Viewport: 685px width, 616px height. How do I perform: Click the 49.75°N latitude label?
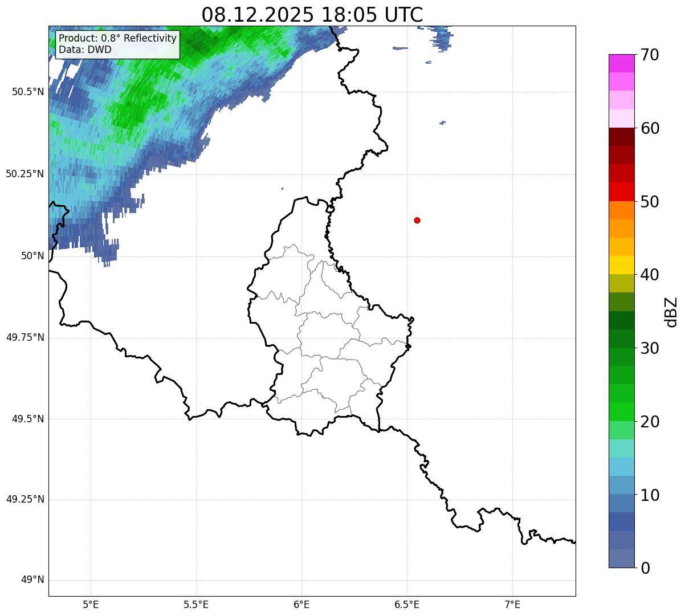pyautogui.click(x=25, y=337)
